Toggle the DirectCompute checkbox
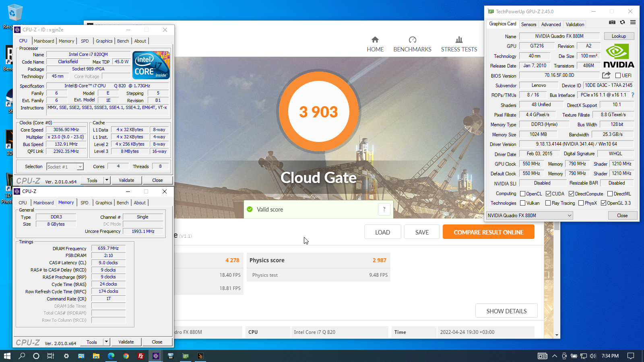This screenshot has height=362, width=644. 571,194
